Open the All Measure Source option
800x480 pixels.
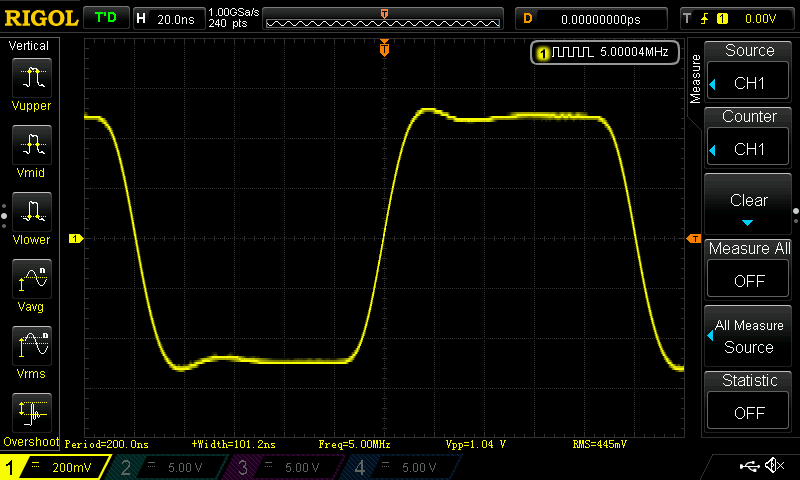(x=748, y=336)
